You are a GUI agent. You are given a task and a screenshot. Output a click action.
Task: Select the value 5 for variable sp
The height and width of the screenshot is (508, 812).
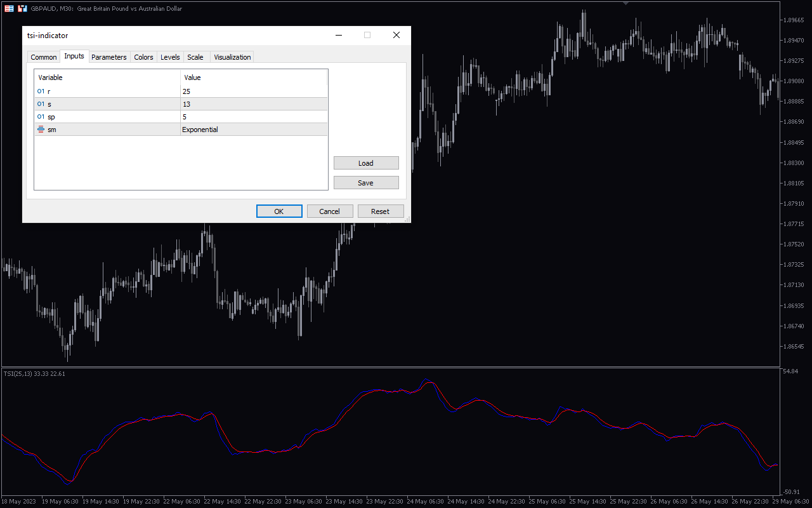(x=254, y=117)
